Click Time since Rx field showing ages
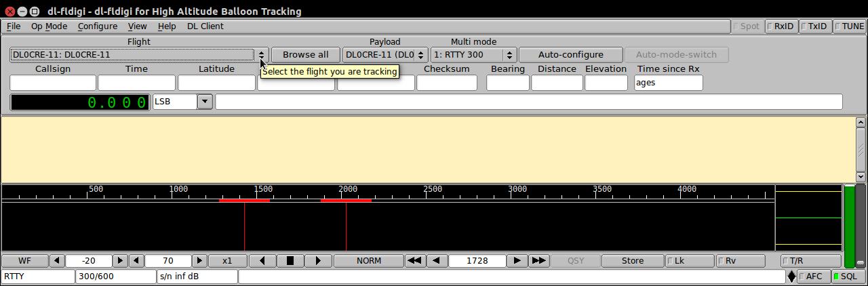Screen dimensions: 868x286 coord(669,83)
